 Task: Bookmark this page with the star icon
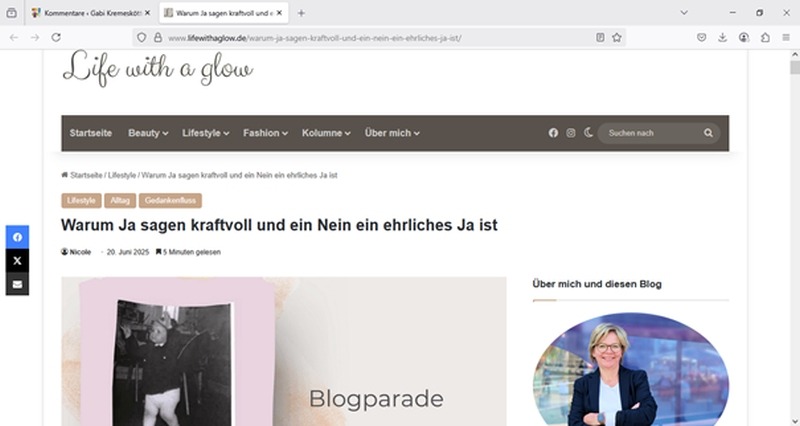(x=617, y=37)
